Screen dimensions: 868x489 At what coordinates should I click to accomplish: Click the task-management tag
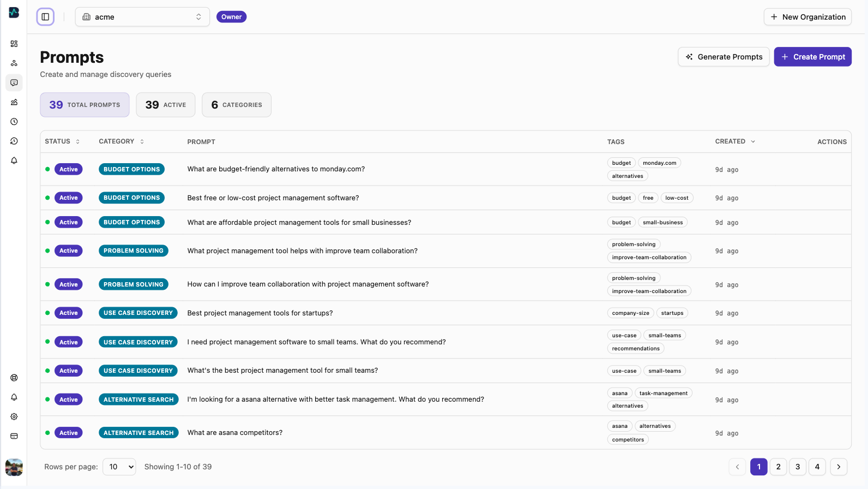[x=664, y=393]
